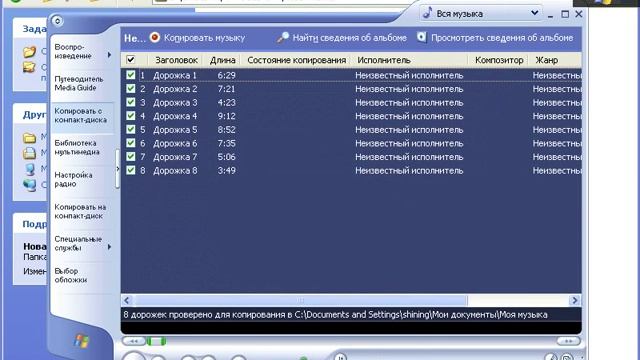Click the magnifier icon for Найти сведения об альбоме

(x=282, y=38)
